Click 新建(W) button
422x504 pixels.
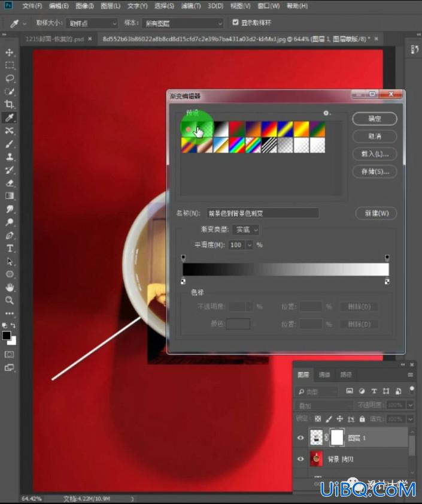(376, 213)
